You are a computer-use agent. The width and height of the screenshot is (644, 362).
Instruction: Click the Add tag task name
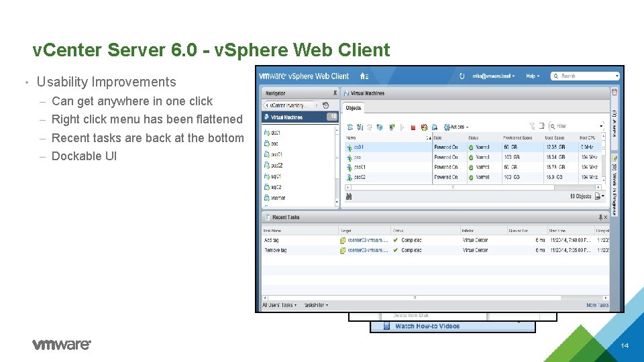coord(272,240)
